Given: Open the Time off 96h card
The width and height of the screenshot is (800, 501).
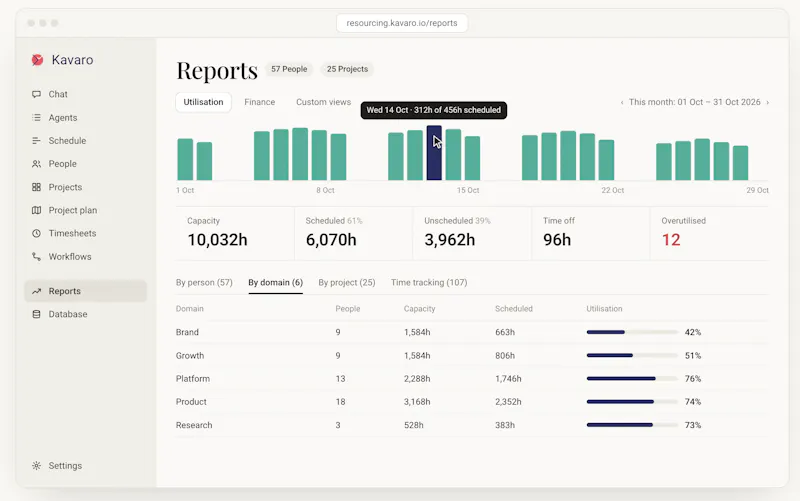Looking at the screenshot, I should click(x=590, y=234).
